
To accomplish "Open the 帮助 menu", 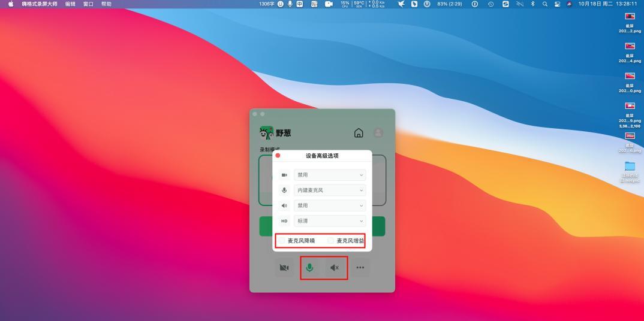I will pos(106,4).
